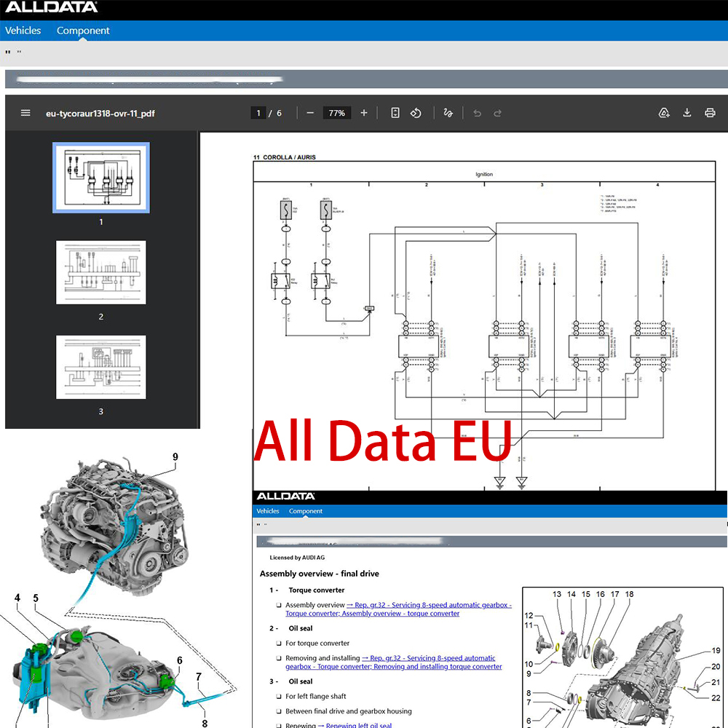Click 'Licensed by AUDI AG' text
Viewport: 728px width, 728px height.
point(297,558)
